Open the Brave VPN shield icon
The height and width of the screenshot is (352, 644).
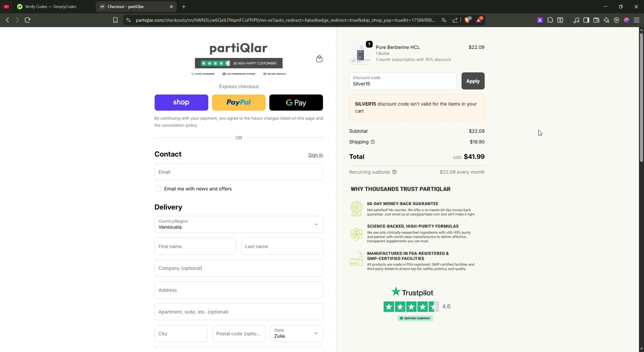pyautogui.click(x=617, y=20)
